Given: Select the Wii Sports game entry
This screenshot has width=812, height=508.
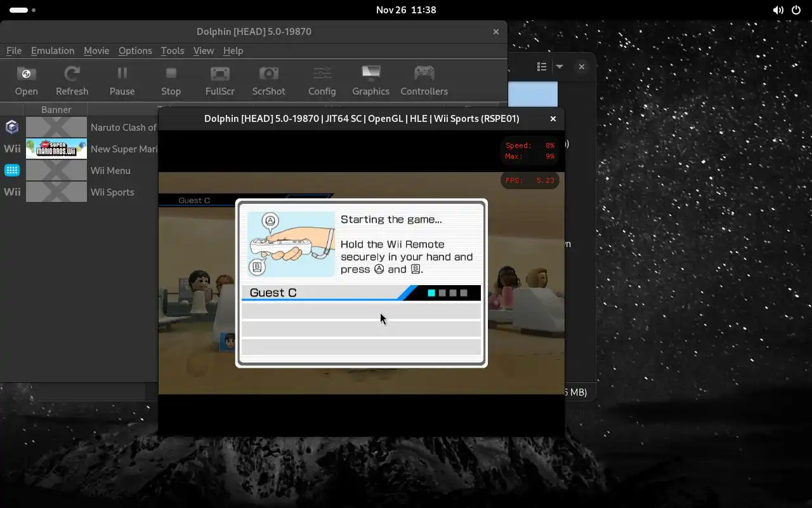Looking at the screenshot, I should tap(79, 192).
